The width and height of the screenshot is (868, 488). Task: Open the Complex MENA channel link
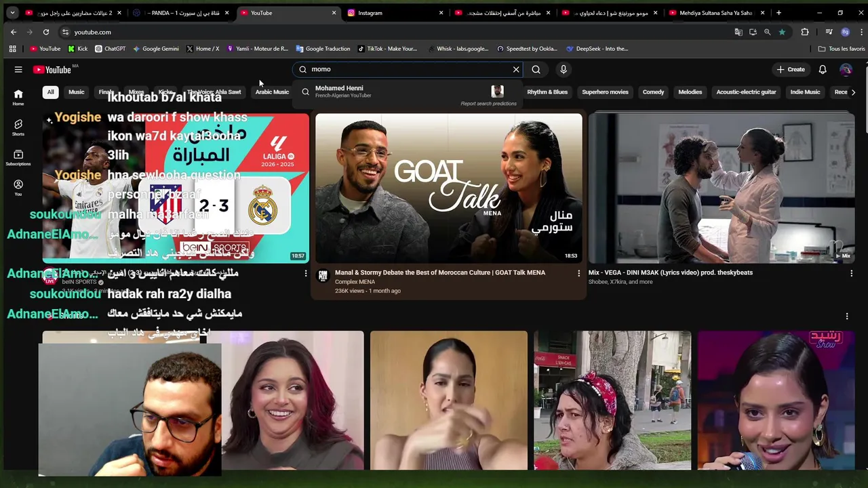tap(355, 282)
